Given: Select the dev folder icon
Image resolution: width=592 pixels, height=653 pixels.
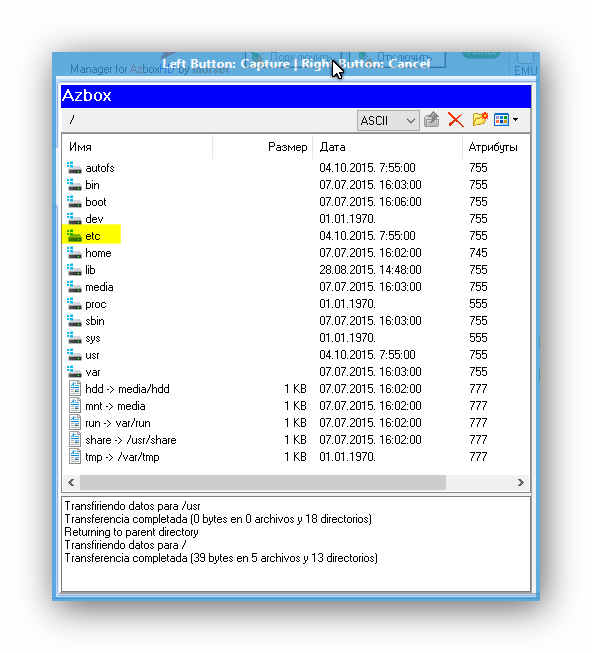Looking at the screenshot, I should pos(74,219).
